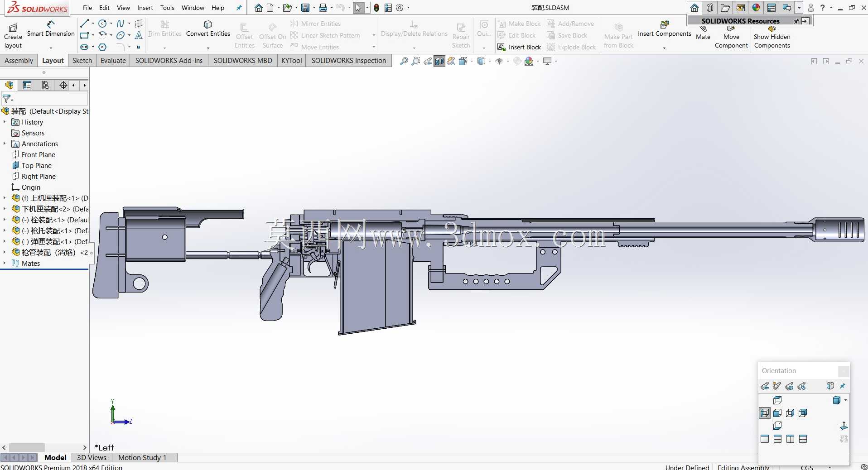
Task: Expand the 弹匣装配<1> component node
Action: pyautogui.click(x=5, y=241)
